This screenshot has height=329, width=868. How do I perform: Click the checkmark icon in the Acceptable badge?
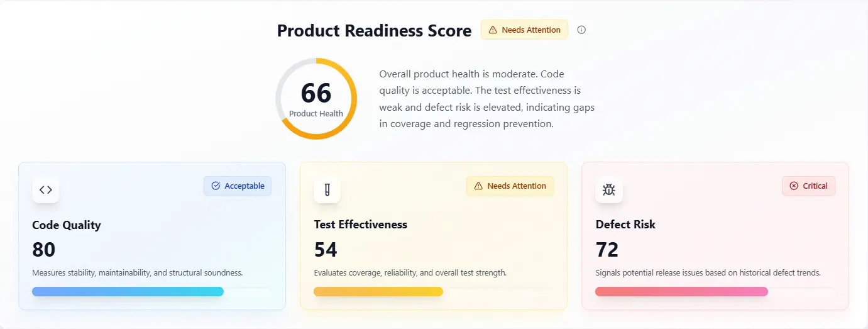pos(216,186)
